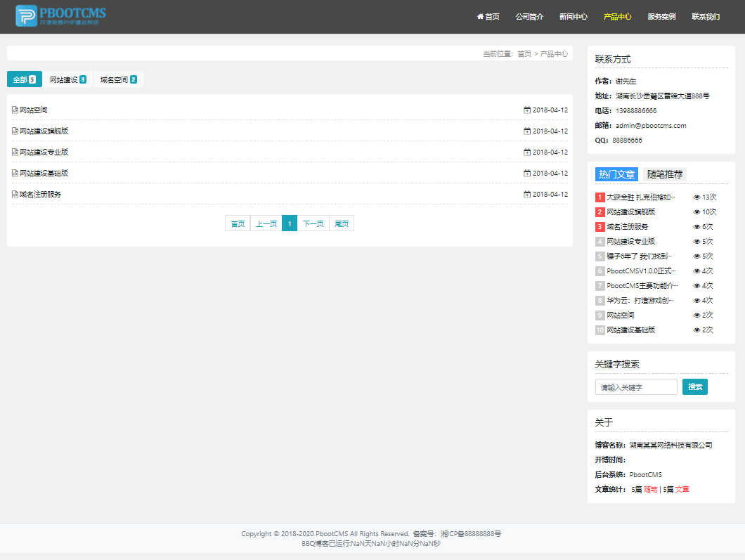Click 尾页 pagination button
This screenshot has width=745, height=560.
tap(341, 223)
